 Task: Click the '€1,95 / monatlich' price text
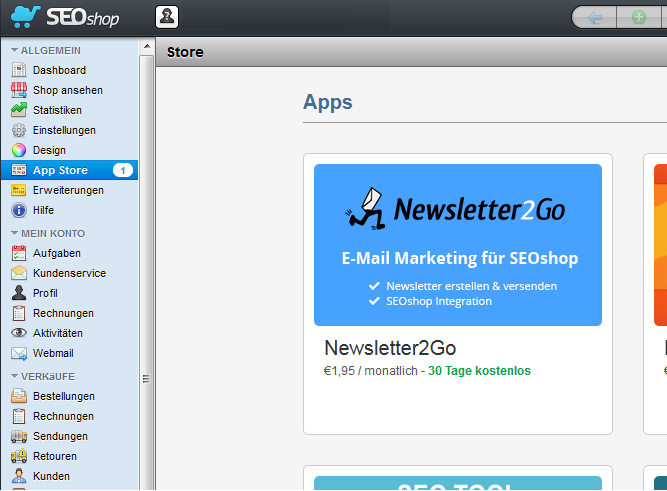[x=371, y=371]
